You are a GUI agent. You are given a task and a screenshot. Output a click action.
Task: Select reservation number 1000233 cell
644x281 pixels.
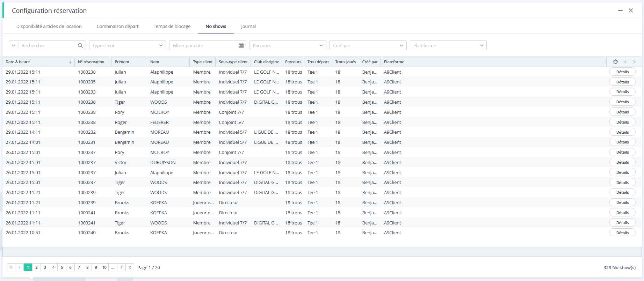pos(87,92)
